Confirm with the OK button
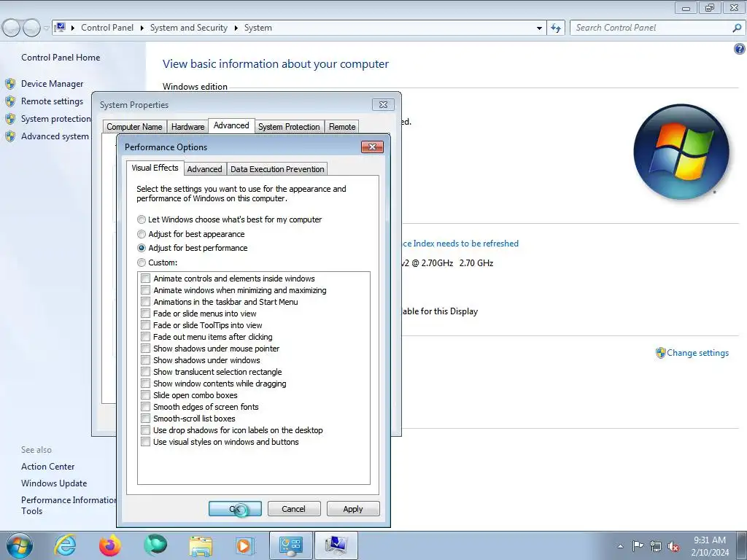 (235, 508)
